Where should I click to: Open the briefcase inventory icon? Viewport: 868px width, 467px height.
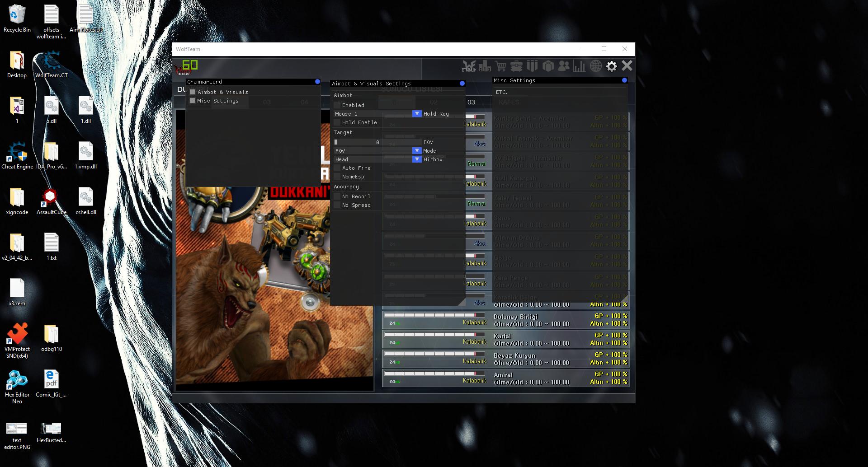pos(516,66)
